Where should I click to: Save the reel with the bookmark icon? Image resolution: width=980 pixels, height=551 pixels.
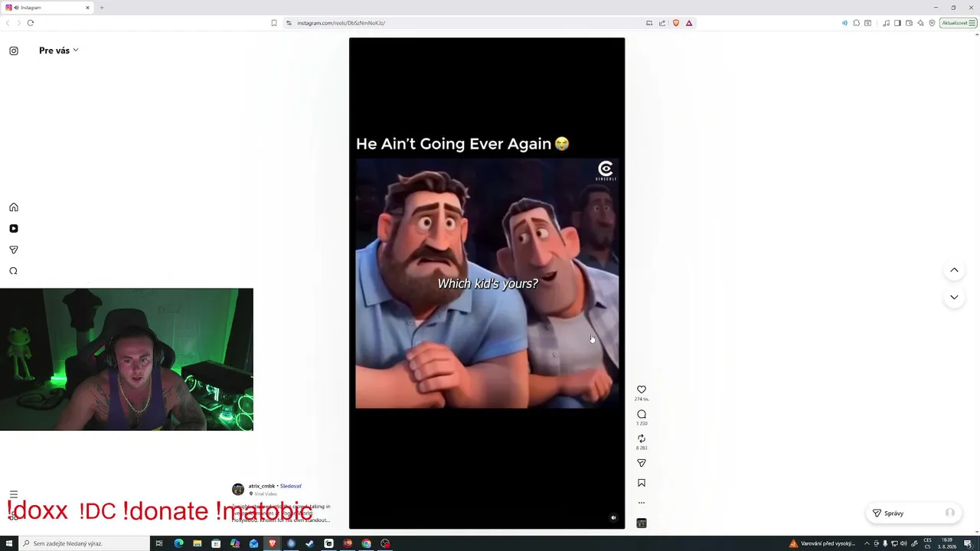[x=642, y=483]
